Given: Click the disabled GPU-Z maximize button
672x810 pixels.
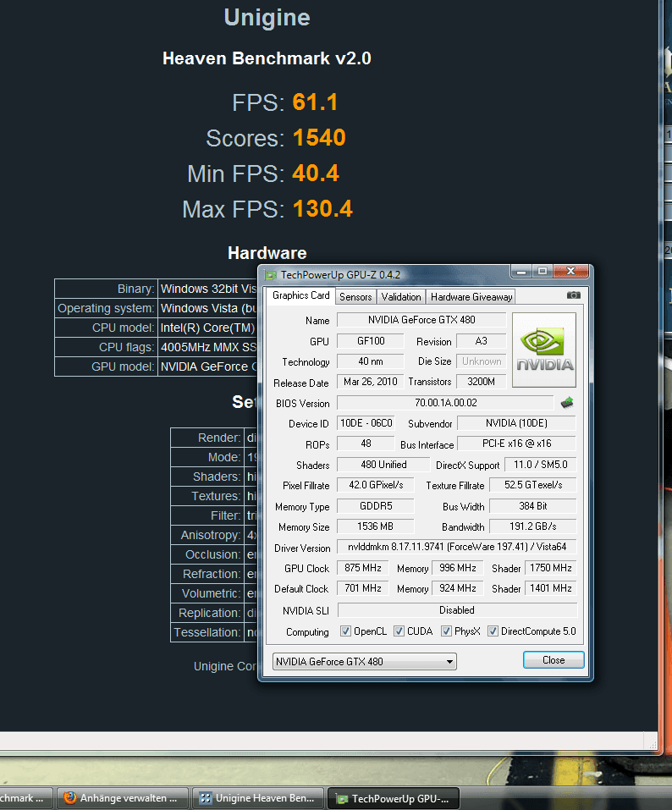Looking at the screenshot, I should tap(543, 271).
